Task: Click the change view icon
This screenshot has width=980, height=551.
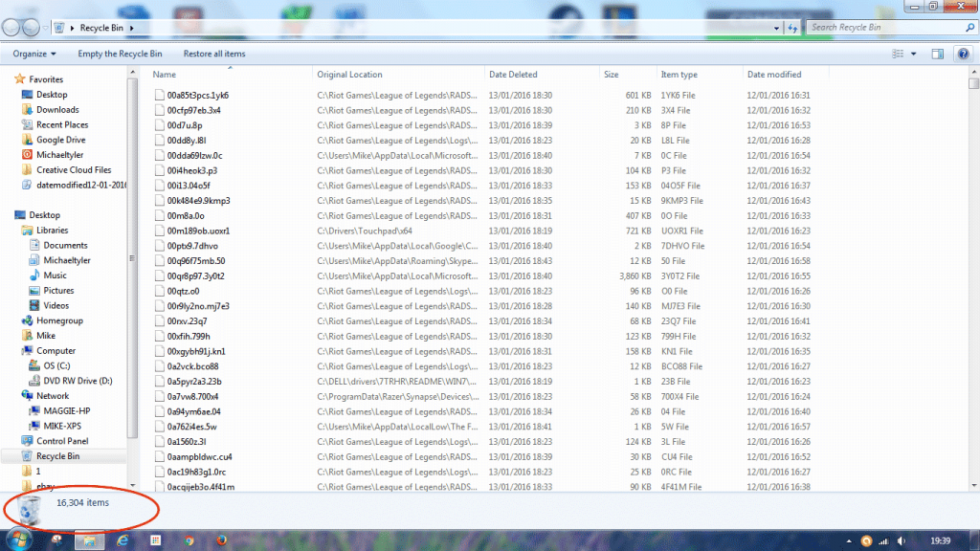Action: click(x=898, y=55)
